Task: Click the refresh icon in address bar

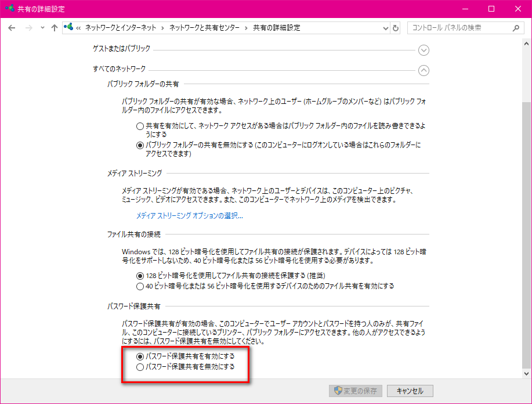Action: click(396, 28)
